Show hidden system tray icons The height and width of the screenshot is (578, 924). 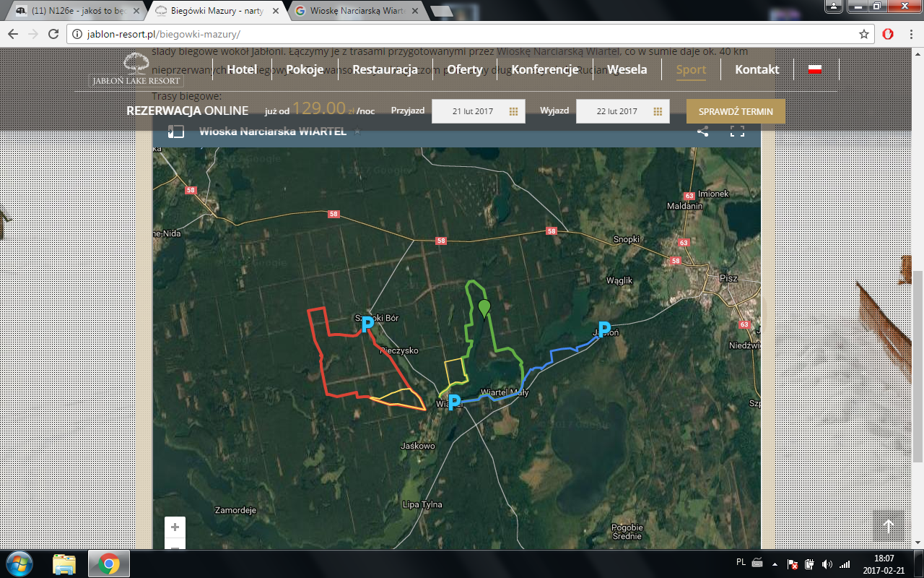(x=775, y=564)
